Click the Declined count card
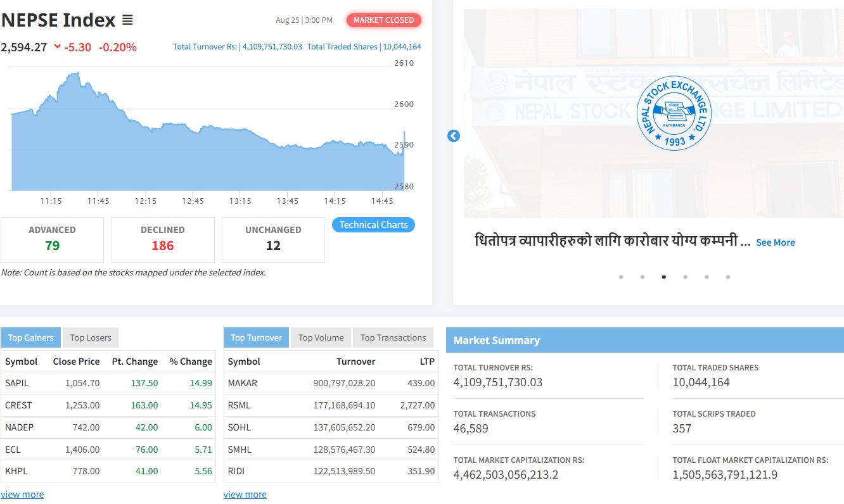The height and width of the screenshot is (504, 844). (163, 239)
